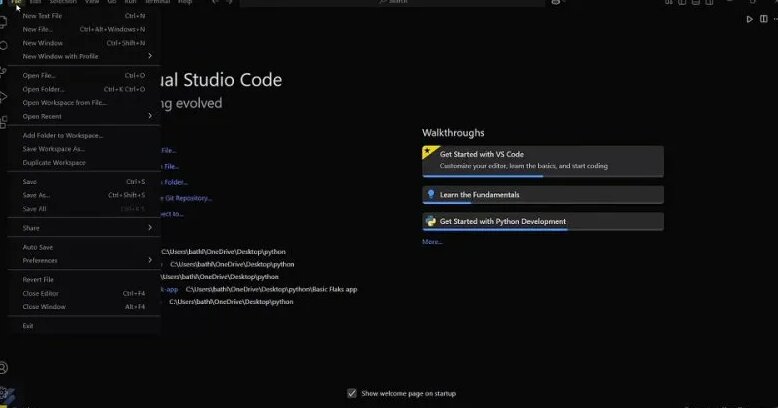Click the star badge on Get Started card
This screenshot has width=778, height=408.
tap(428, 151)
